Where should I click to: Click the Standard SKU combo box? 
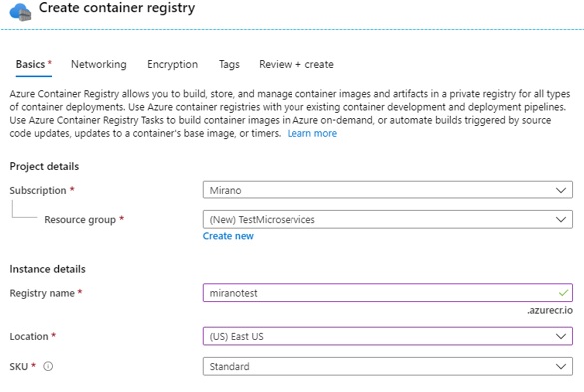(387, 367)
